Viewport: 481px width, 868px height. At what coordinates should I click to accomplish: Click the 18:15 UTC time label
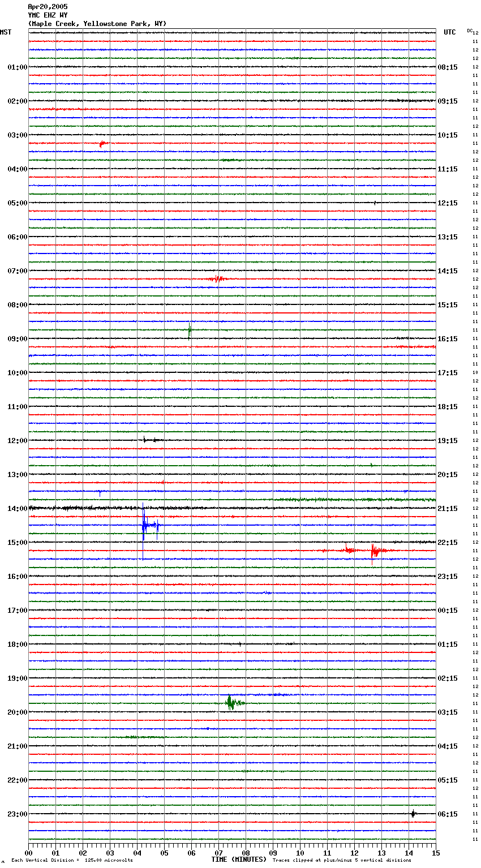448,407
